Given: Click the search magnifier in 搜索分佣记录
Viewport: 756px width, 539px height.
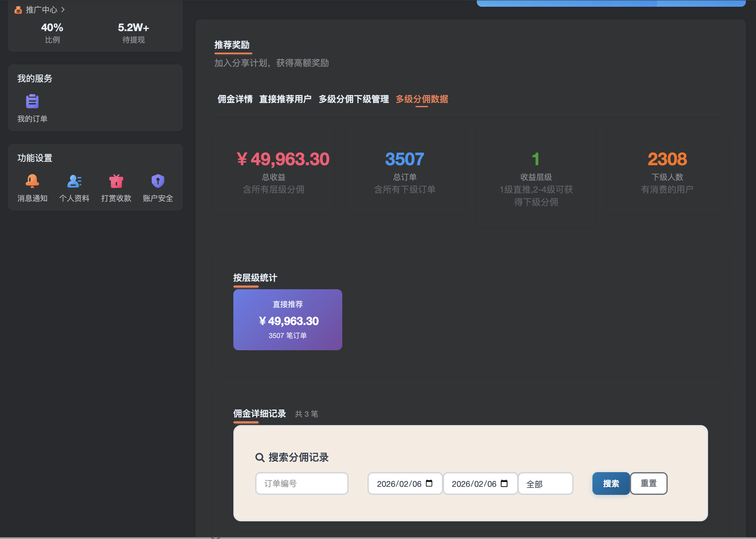Looking at the screenshot, I should pos(259,457).
